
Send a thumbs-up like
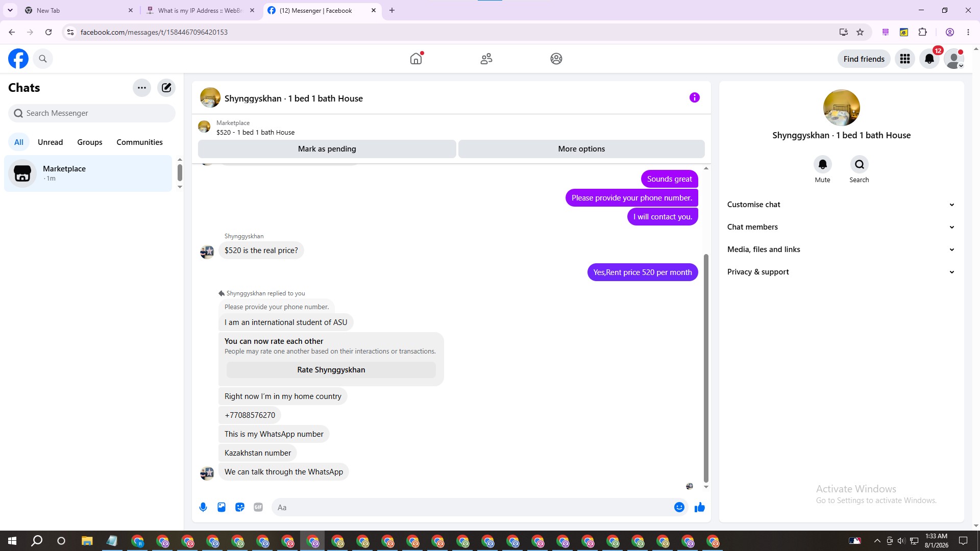700,507
